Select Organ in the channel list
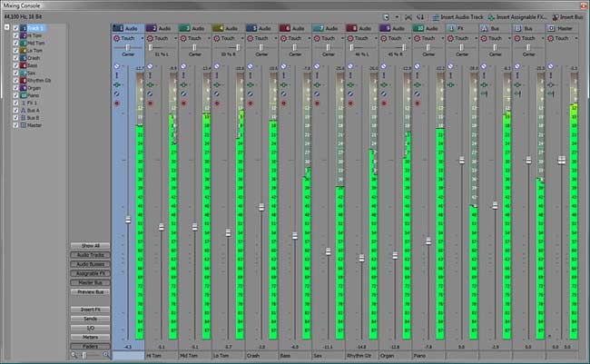This screenshot has height=364, width=590. 34,88
